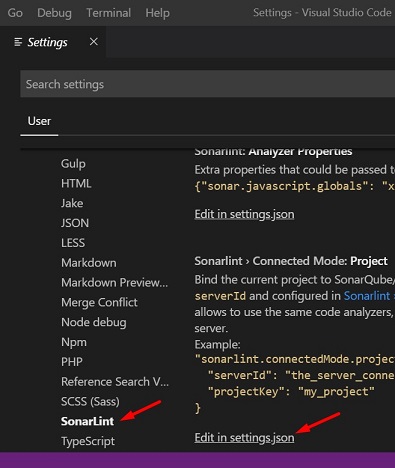
Task: Open the Terminal menu
Action: click(x=109, y=13)
